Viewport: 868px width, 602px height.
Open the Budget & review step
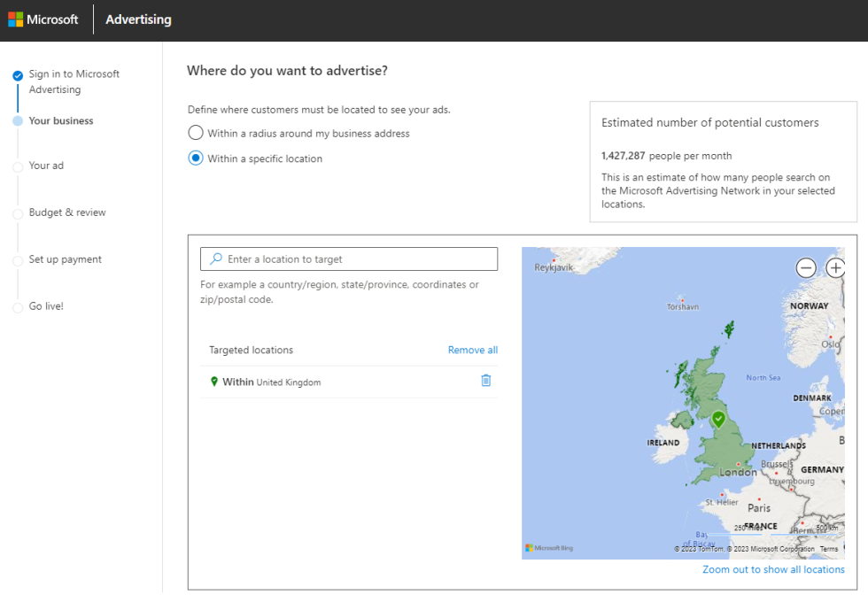[16, 212]
